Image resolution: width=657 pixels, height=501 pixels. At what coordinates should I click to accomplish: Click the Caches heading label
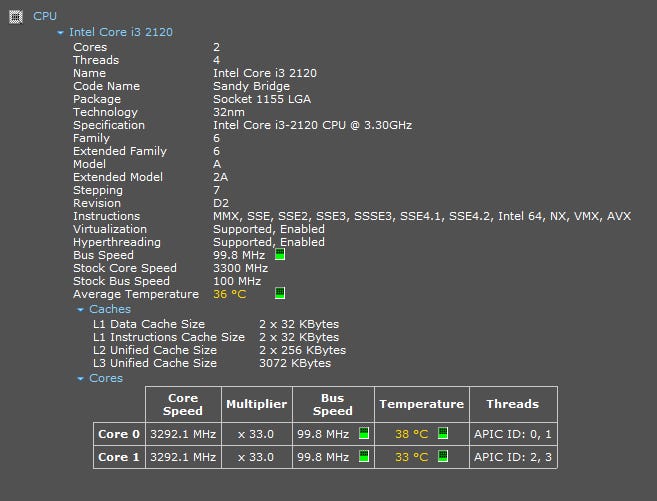point(110,309)
